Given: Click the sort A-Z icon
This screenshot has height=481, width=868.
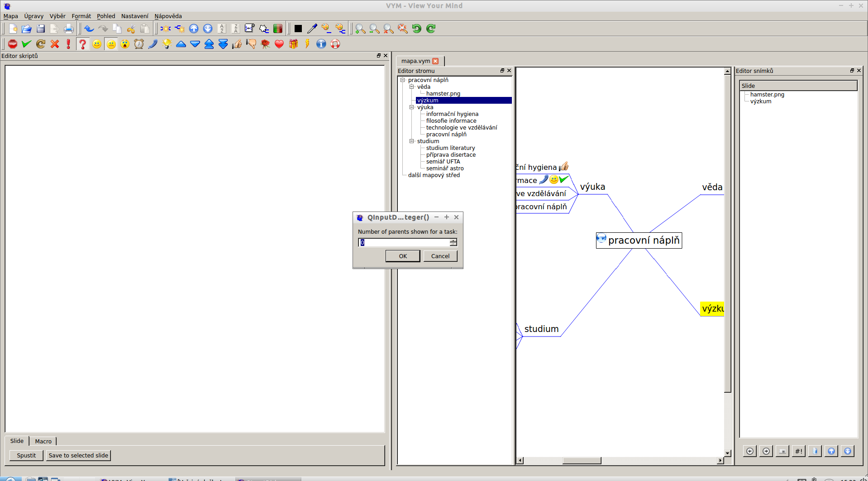Looking at the screenshot, I should [222, 29].
